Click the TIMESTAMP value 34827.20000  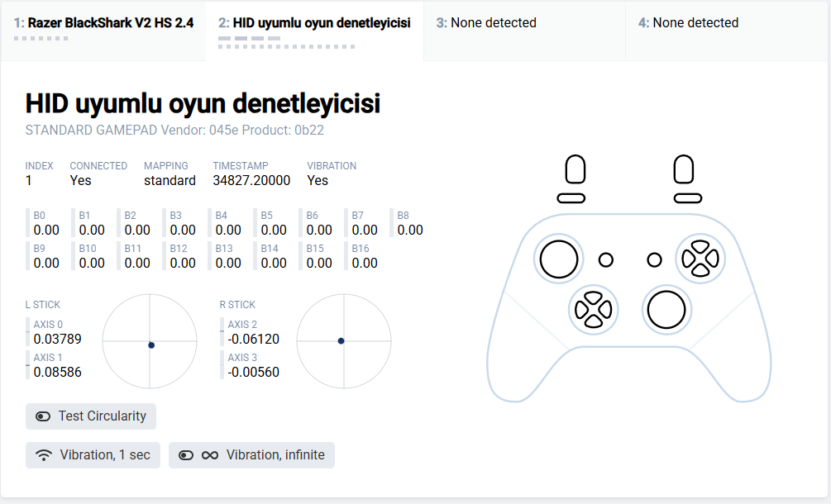click(251, 180)
